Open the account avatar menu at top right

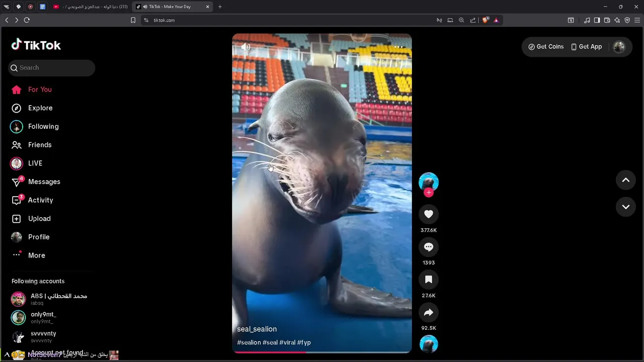[619, 47]
